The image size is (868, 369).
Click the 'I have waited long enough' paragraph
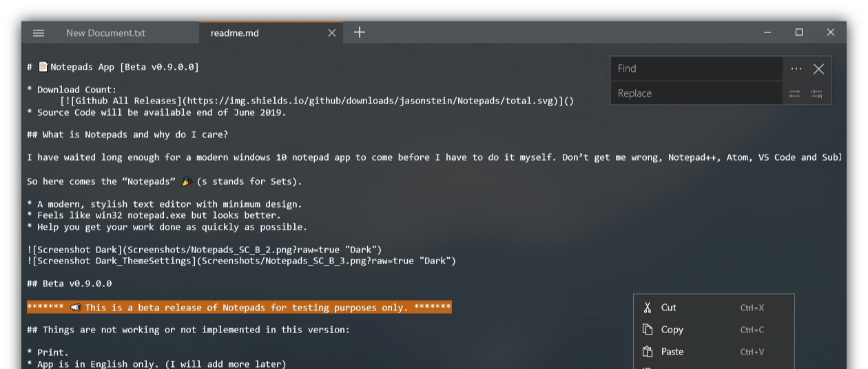434,157
